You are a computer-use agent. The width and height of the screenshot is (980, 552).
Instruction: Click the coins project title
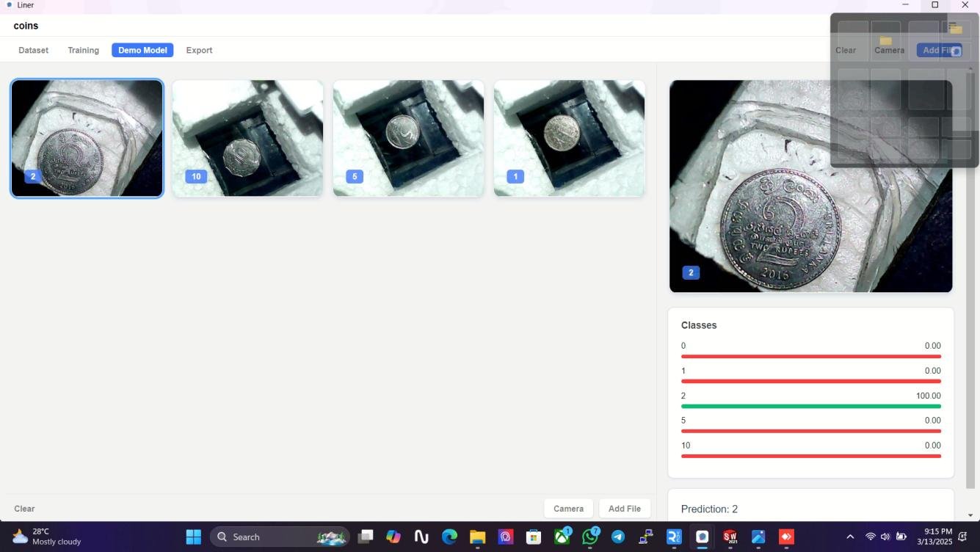[26, 26]
